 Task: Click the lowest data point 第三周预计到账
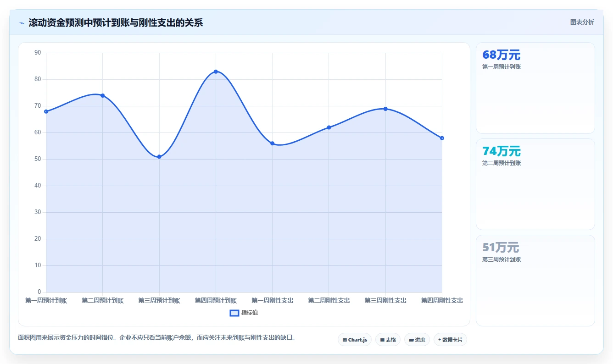click(x=159, y=157)
